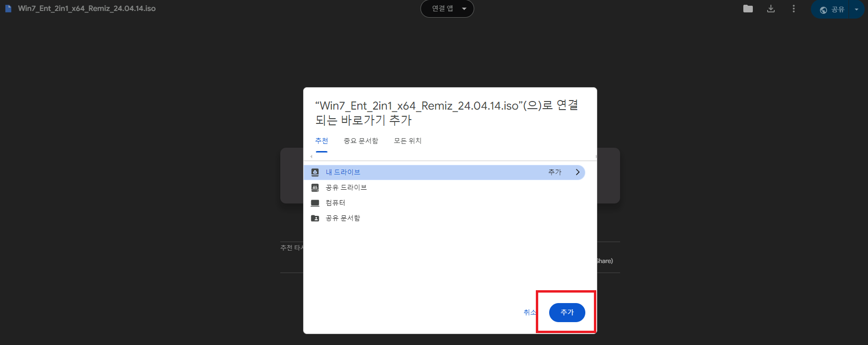The width and height of the screenshot is (868, 345).
Task: Select 공유 드라이브 location
Action: [444, 188]
